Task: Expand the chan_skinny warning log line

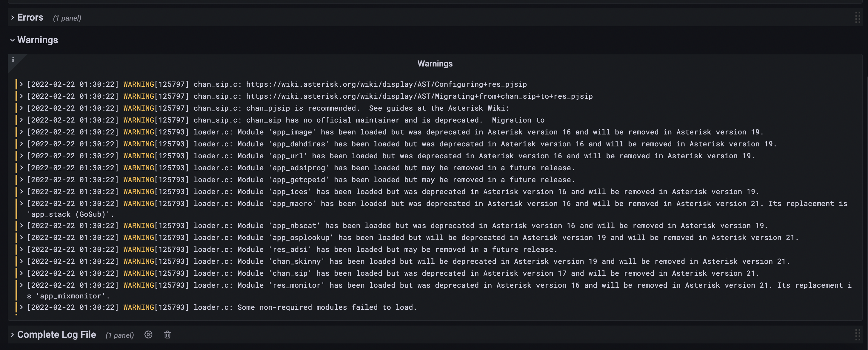Action: pos(21,261)
